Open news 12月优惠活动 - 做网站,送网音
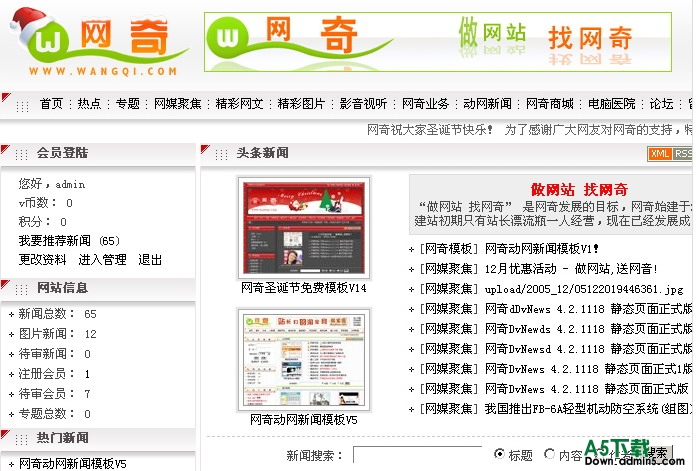Screen dimensions: 696x471 click(571, 269)
